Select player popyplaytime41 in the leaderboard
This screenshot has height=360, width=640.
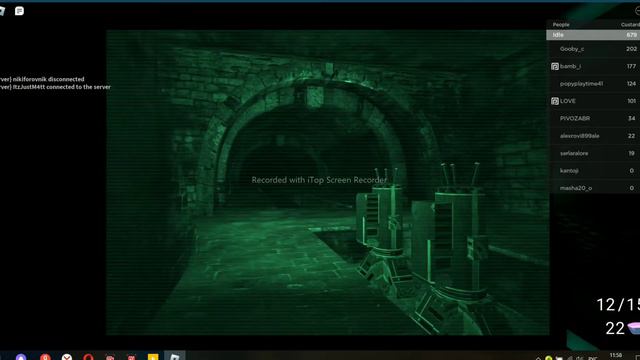593,84
